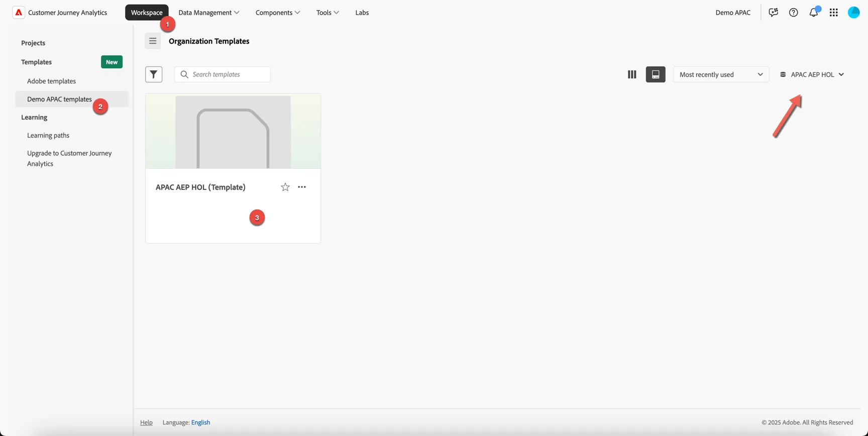Image resolution: width=868 pixels, height=436 pixels.
Task: Click the APAC AEP HOL (Template) title
Action: pos(200,187)
